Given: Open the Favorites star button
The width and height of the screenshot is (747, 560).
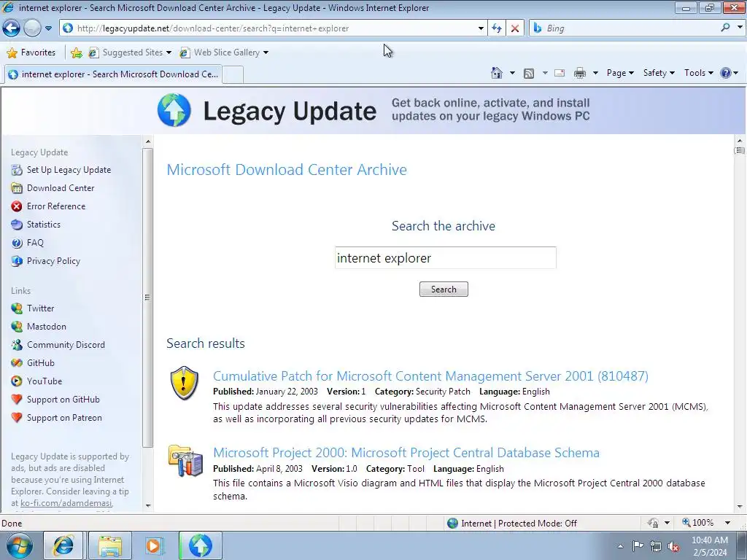Looking at the screenshot, I should pos(31,52).
